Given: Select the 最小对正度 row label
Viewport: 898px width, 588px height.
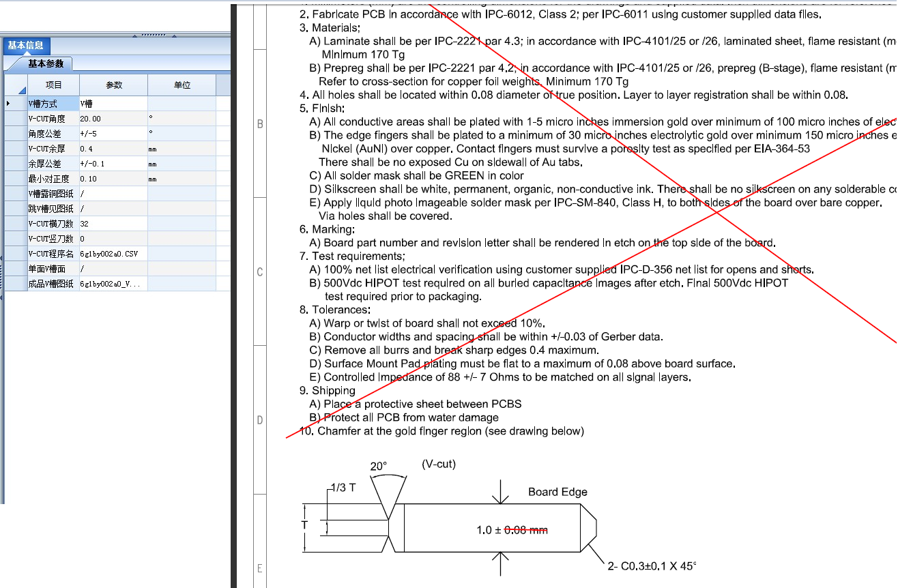Looking at the screenshot, I should click(53, 179).
